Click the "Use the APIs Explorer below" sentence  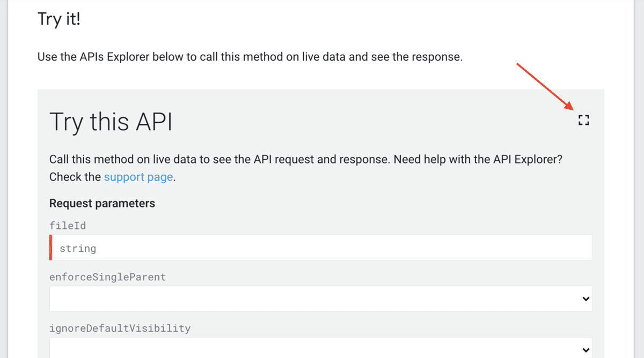(x=250, y=57)
